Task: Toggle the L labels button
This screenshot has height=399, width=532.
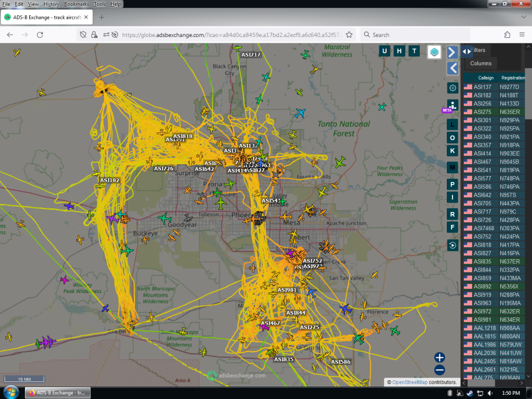Action: pyautogui.click(x=453, y=125)
